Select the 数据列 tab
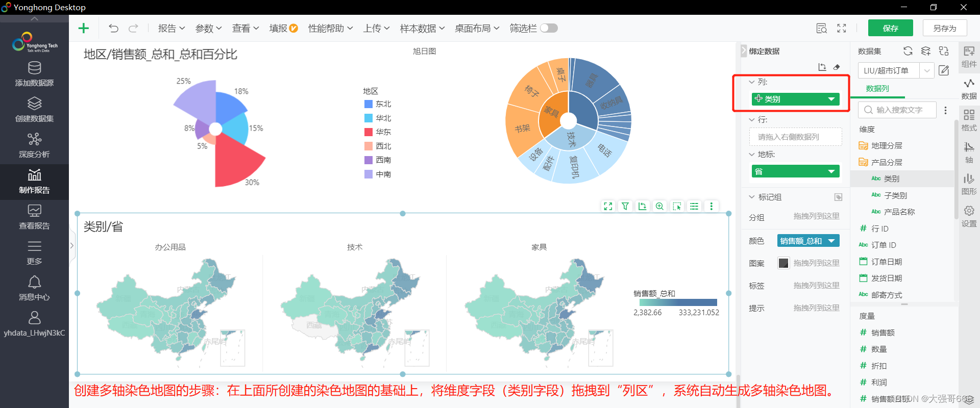980x408 pixels. (877, 88)
